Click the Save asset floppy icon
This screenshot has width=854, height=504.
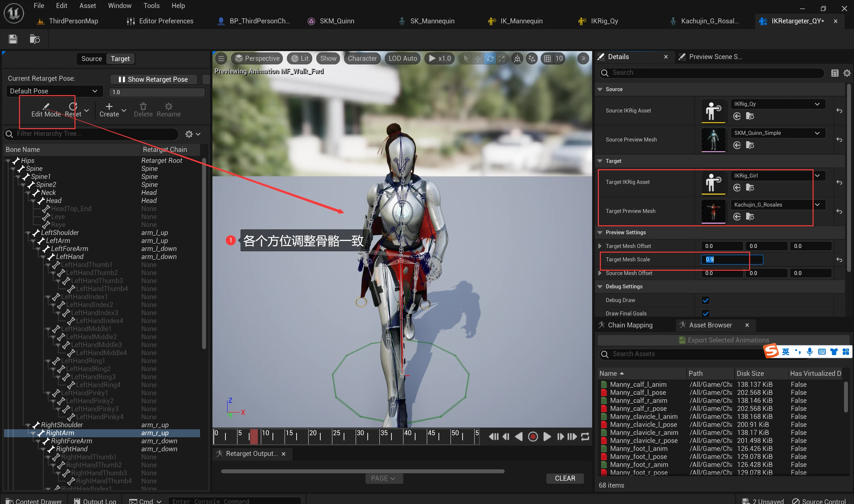[13, 39]
